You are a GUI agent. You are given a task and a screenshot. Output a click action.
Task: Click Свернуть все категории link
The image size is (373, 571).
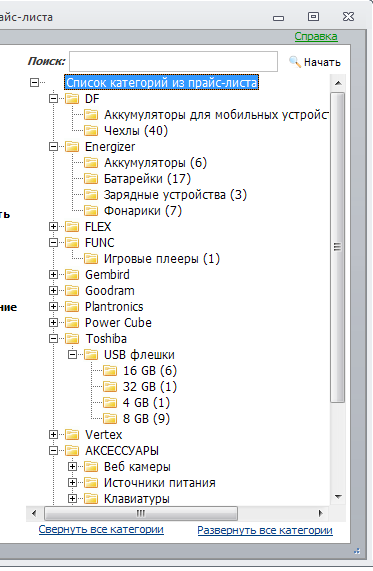tap(101, 529)
